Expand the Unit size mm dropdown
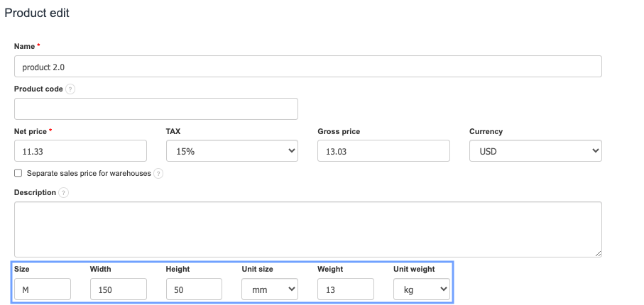This screenshot has height=305, width=644. coord(269,289)
